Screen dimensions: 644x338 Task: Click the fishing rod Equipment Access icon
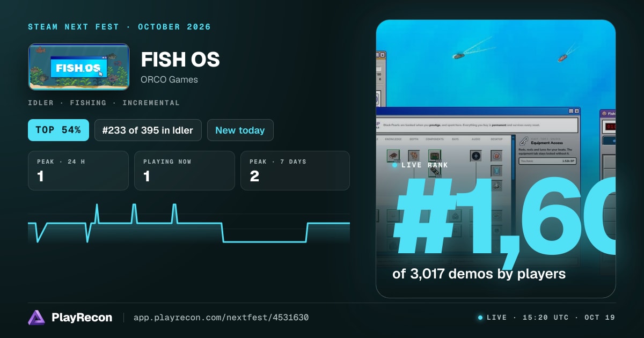pos(524,141)
